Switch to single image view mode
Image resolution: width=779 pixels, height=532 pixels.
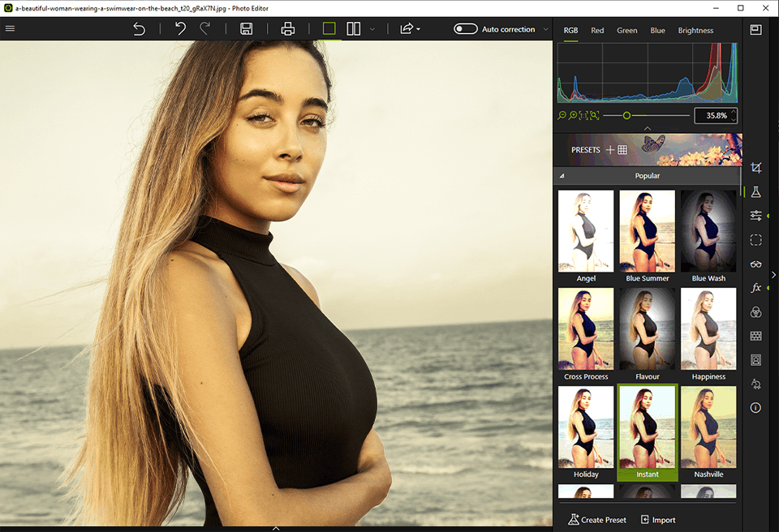click(329, 29)
